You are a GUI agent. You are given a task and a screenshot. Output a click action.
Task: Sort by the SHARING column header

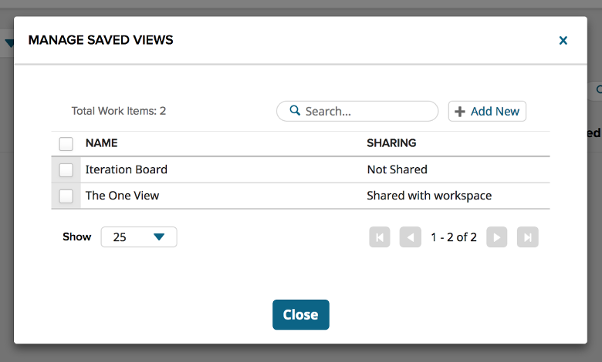391,143
